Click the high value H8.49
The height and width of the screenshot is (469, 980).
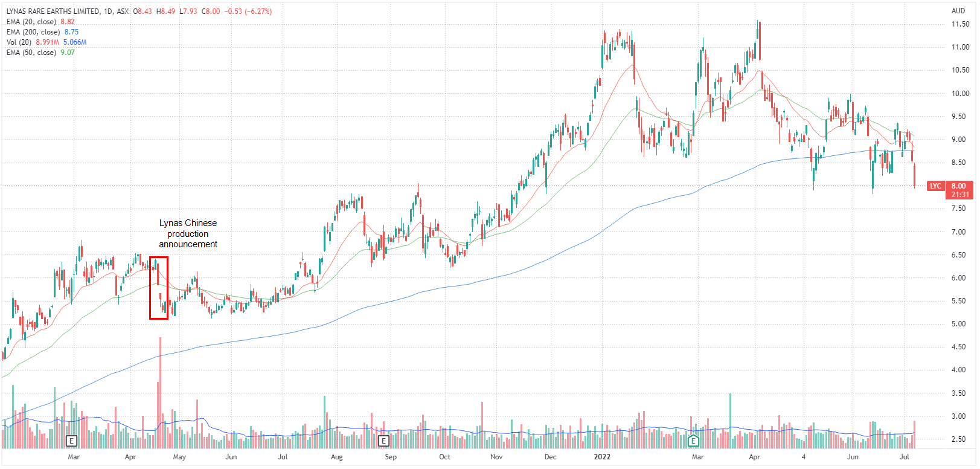click(x=165, y=11)
